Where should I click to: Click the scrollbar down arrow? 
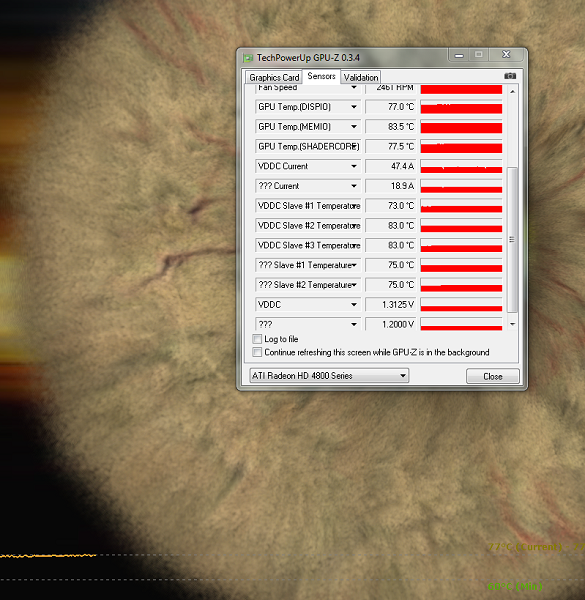pyautogui.click(x=512, y=324)
